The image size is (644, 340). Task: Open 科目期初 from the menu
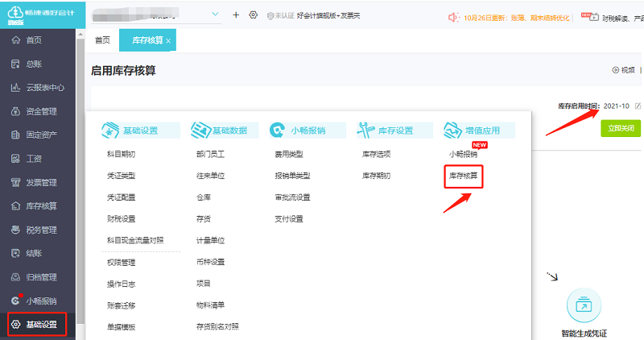pyautogui.click(x=122, y=154)
